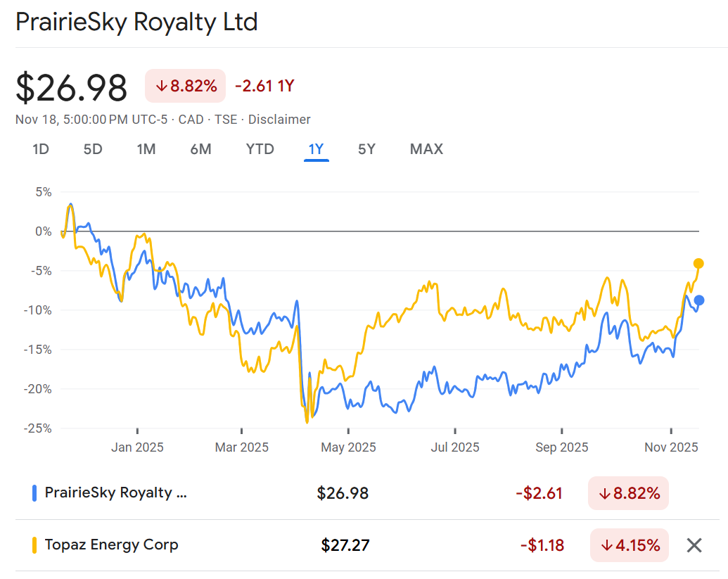Click the PrairieSky row 8.82% badge
The image size is (728, 579).
click(x=629, y=493)
